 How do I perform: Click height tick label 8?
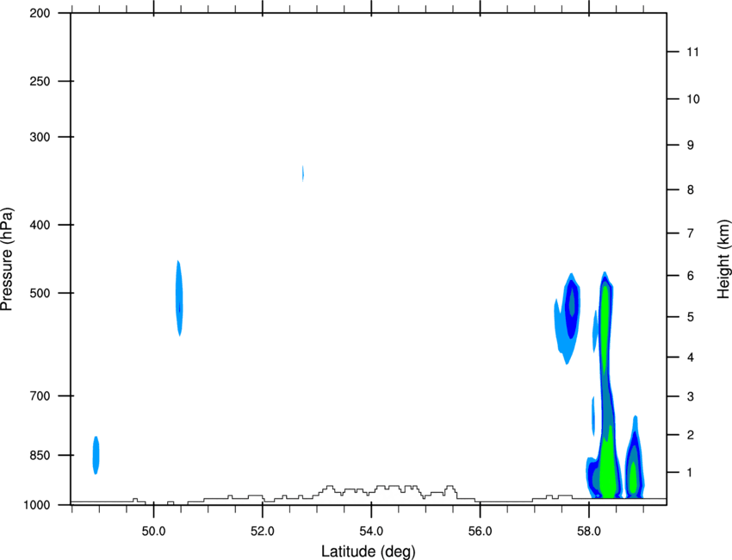[x=691, y=190]
